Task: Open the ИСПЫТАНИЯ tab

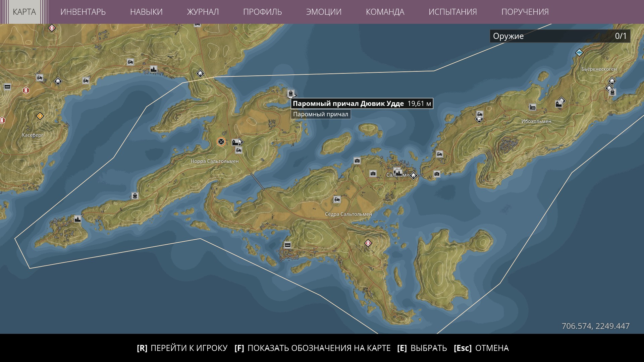Action: [453, 12]
